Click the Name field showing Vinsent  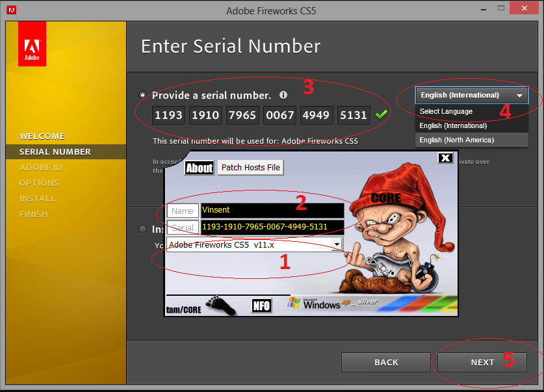point(272,210)
